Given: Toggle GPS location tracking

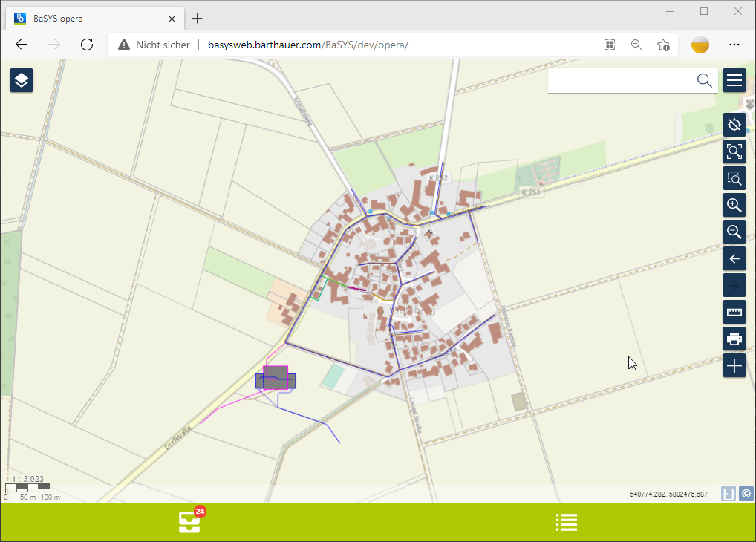Looking at the screenshot, I should pos(734,125).
